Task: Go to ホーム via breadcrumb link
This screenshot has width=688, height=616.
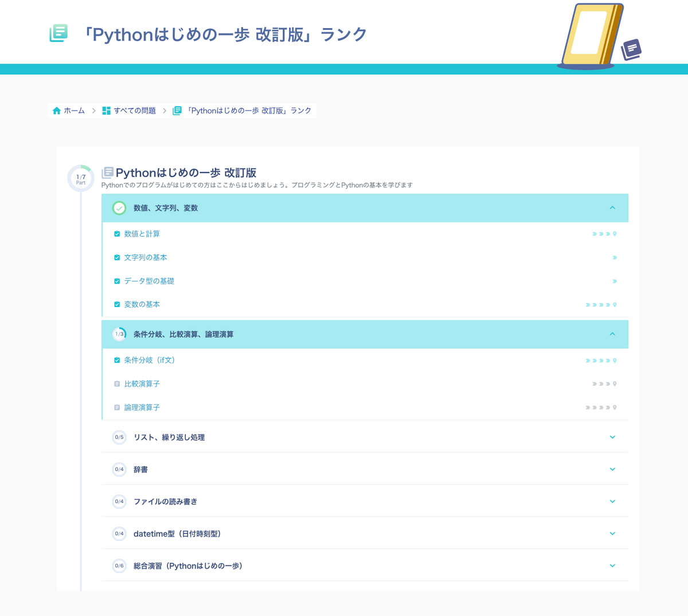Action: [x=74, y=111]
